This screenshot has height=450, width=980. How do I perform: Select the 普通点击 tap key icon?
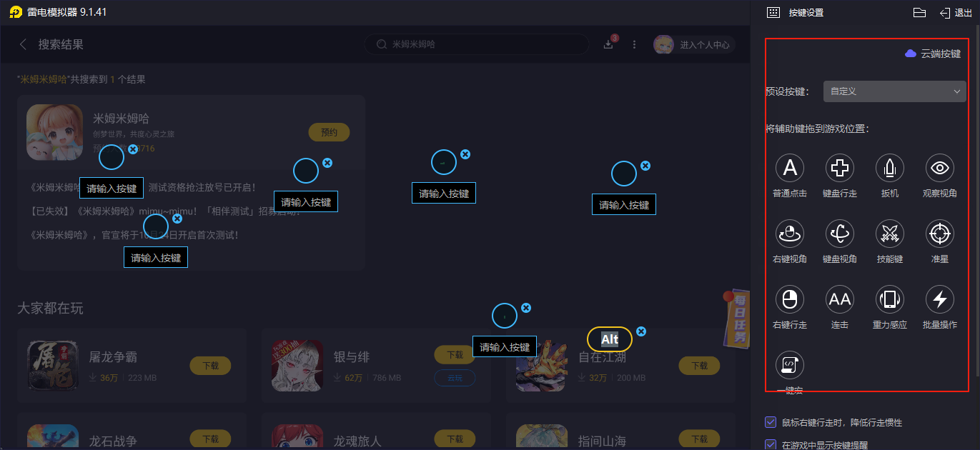point(790,168)
